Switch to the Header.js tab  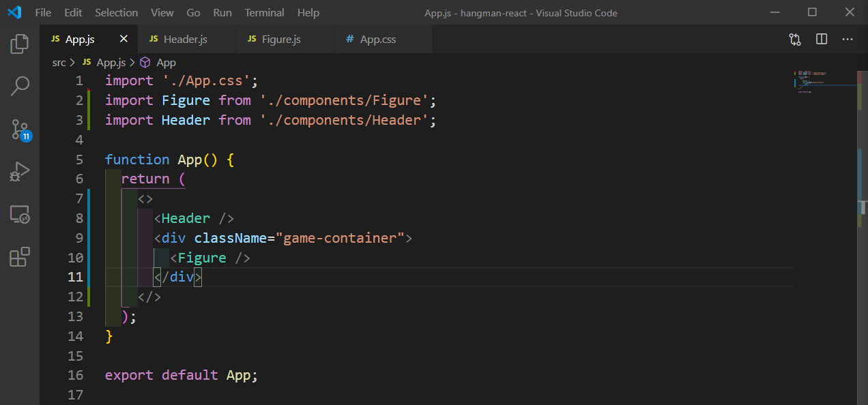(x=187, y=40)
